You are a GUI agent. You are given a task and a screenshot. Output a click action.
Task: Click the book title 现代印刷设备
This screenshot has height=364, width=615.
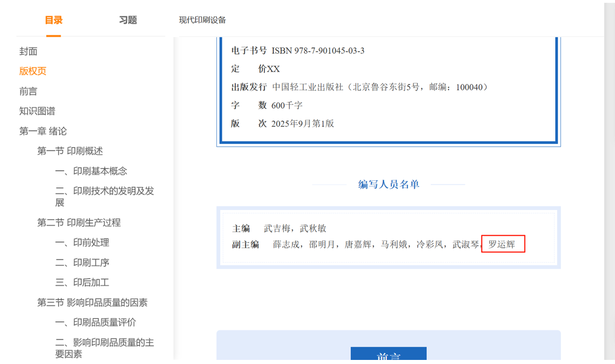(x=202, y=20)
